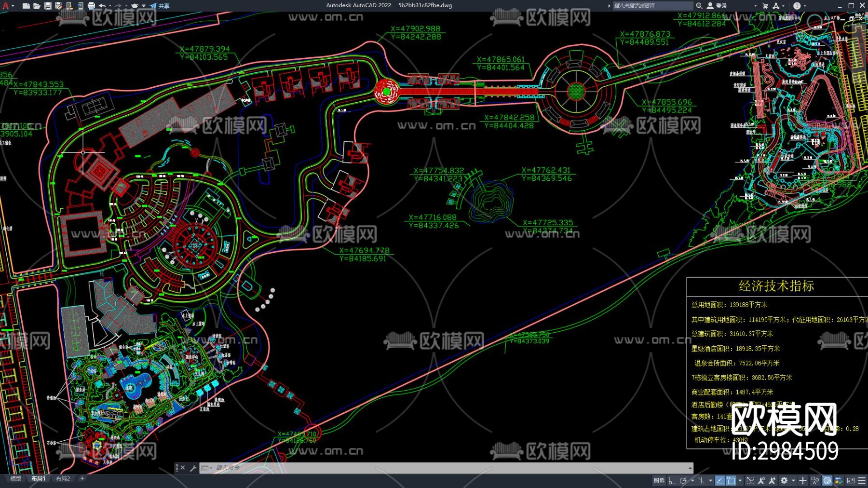868x488 pixels.
Task: Expand the sign-in account dropdown arrow
Action: pyautogui.click(x=755, y=6)
